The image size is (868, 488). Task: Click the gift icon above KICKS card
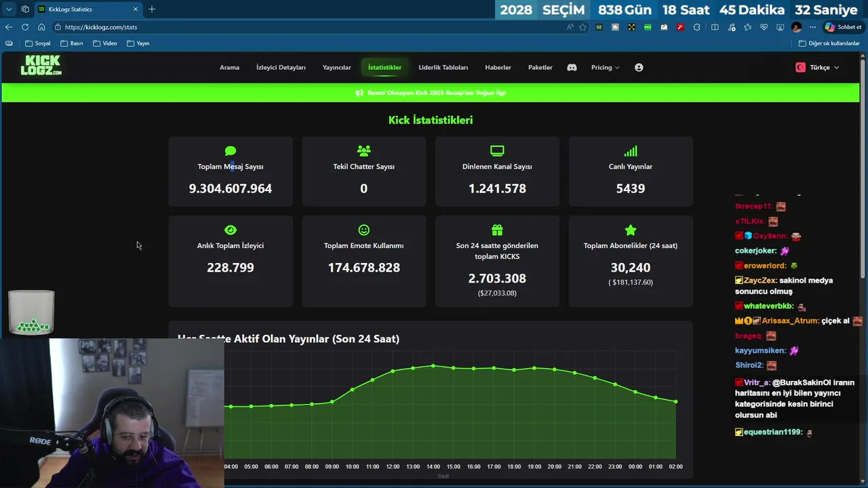coord(497,230)
